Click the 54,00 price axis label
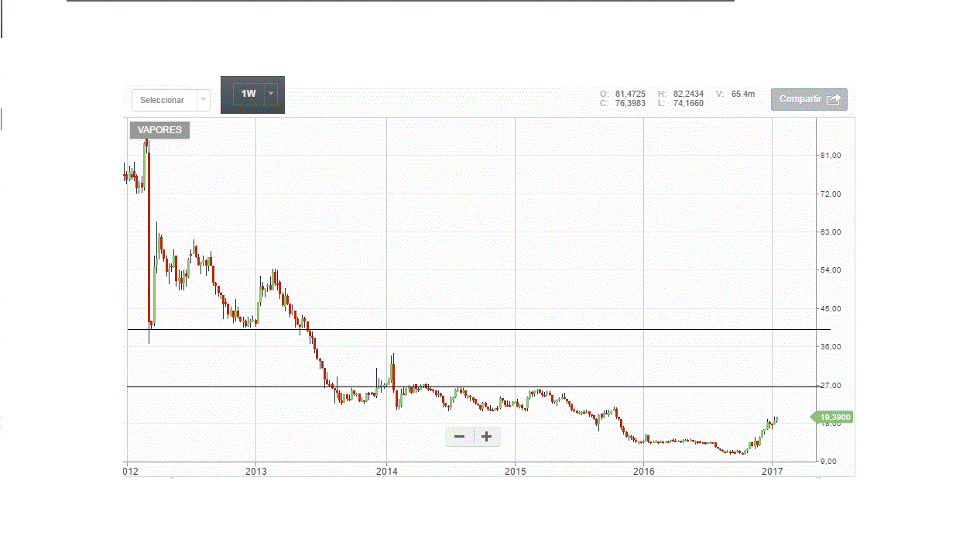Screen dimensions: 980x560 click(830, 270)
